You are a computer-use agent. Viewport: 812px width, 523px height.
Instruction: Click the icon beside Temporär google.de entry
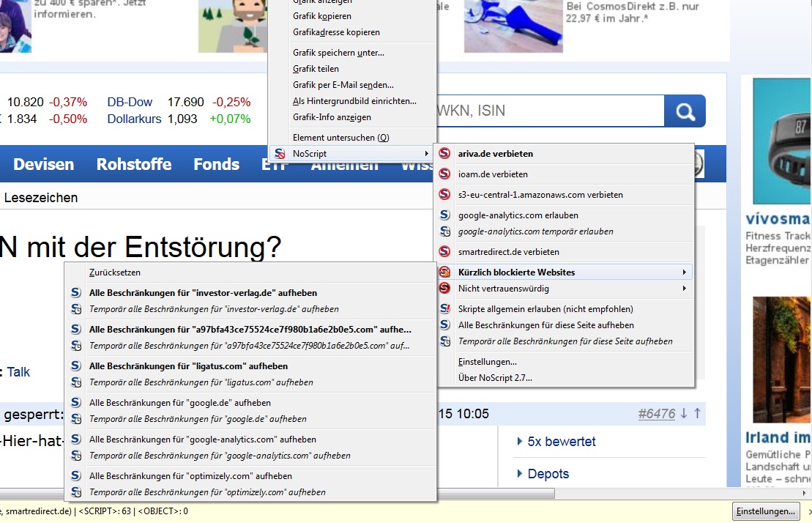[x=76, y=419]
